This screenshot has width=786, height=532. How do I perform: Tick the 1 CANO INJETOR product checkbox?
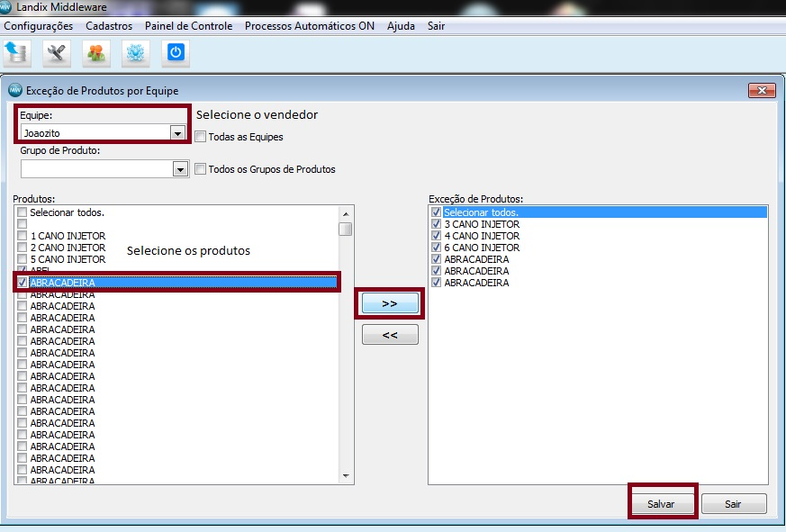click(x=22, y=236)
